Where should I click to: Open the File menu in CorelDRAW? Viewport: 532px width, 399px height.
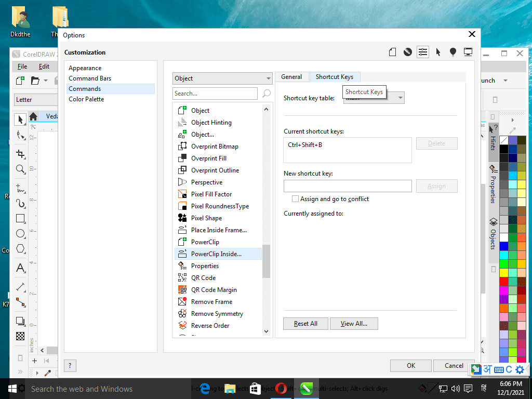[x=22, y=66]
